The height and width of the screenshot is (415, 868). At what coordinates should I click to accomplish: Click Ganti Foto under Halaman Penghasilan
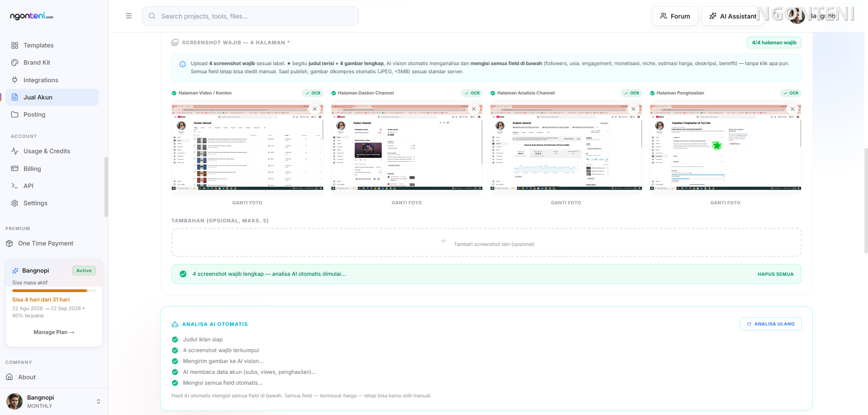tap(725, 203)
